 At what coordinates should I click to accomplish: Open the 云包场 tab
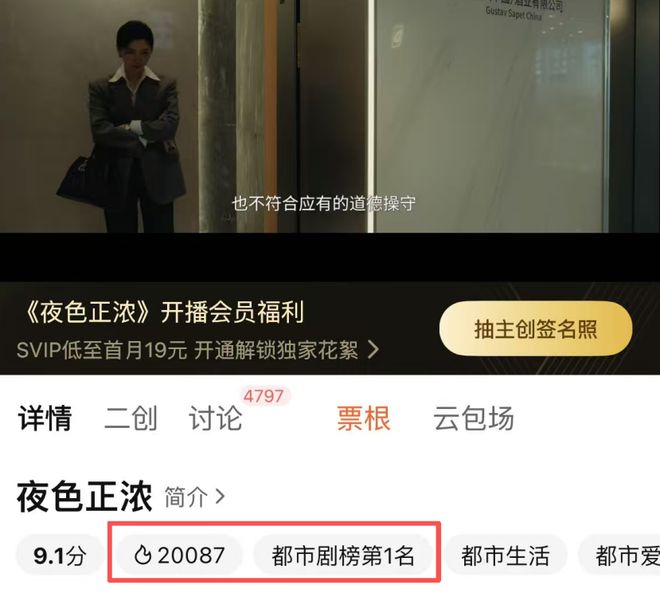click(474, 418)
